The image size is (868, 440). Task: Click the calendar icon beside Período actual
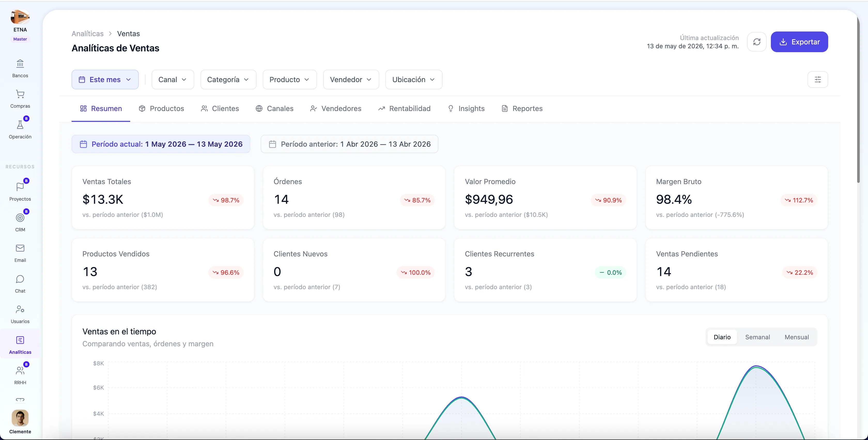pos(83,144)
